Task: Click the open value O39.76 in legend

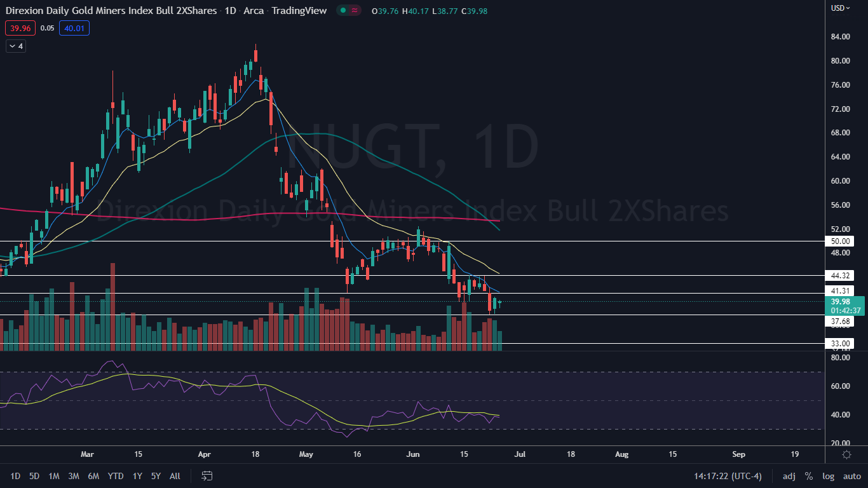Action: (386, 11)
